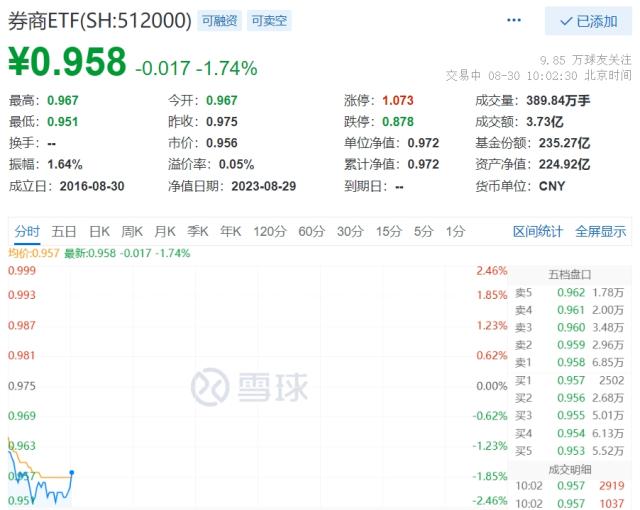Click the 0.999 price axis label

coord(22,271)
